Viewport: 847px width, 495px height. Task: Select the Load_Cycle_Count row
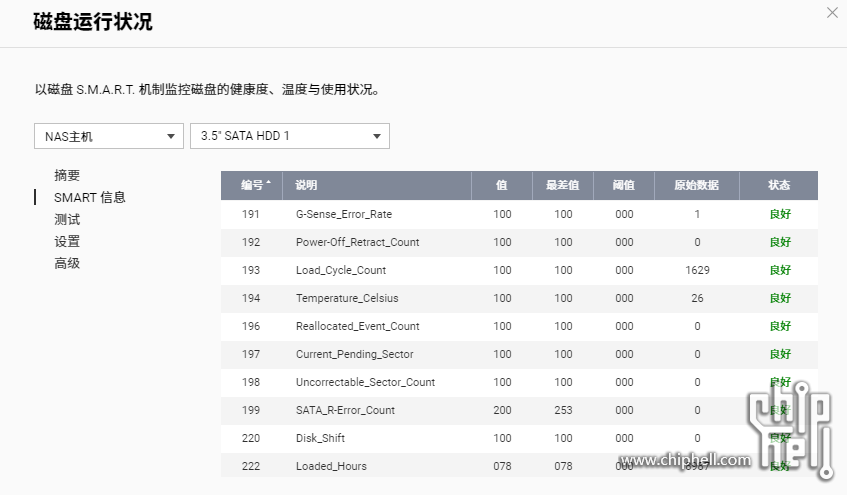click(519, 270)
